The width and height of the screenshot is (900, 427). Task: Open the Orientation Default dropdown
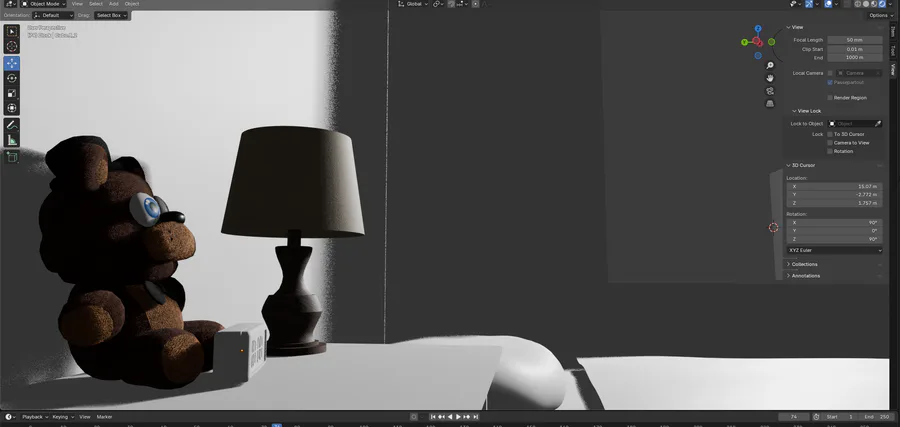click(53, 15)
